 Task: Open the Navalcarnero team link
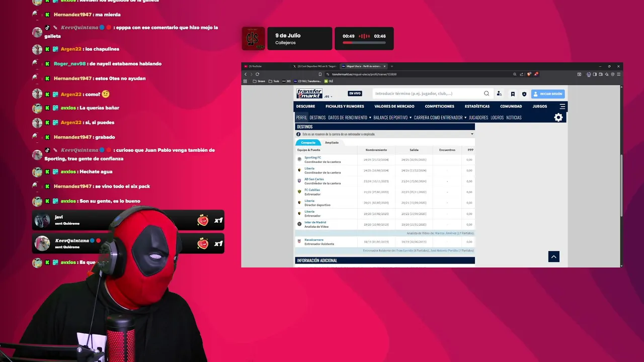click(314, 240)
